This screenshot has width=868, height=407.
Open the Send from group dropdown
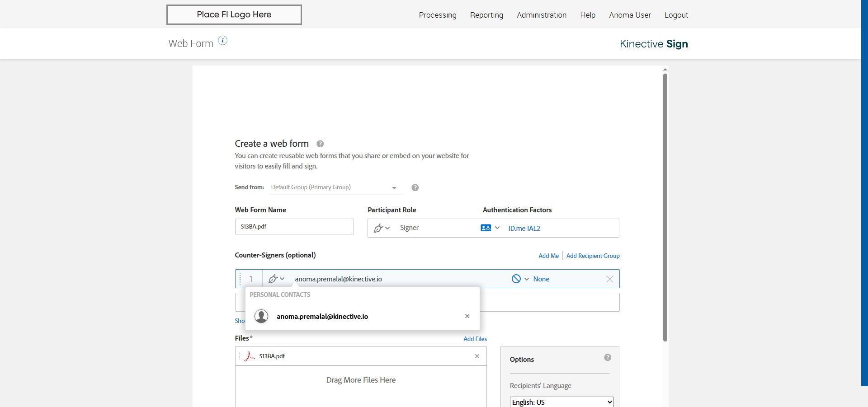335,187
